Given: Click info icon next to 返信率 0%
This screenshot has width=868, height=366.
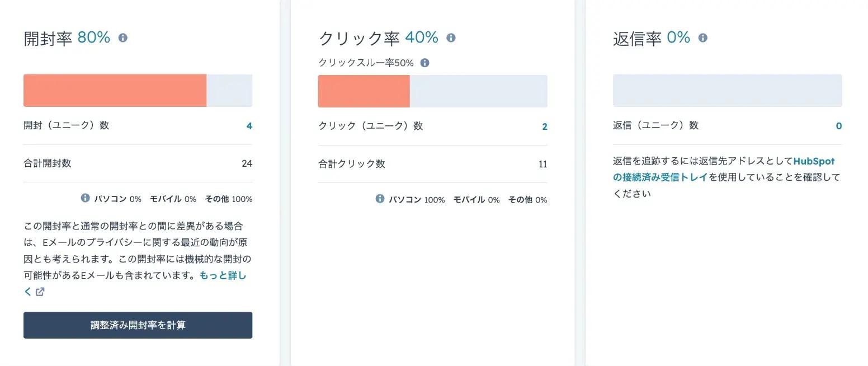Looking at the screenshot, I should click(703, 38).
